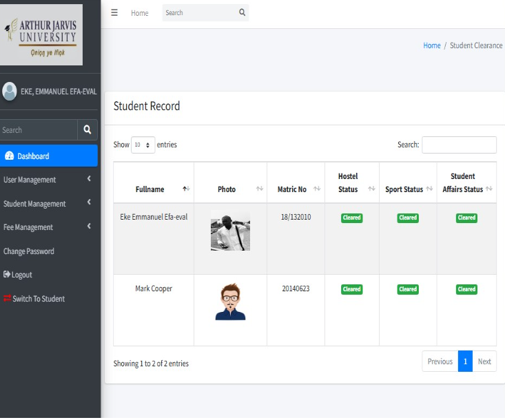Expand User Management chevron
The height and width of the screenshot is (420, 505).
[x=89, y=178]
